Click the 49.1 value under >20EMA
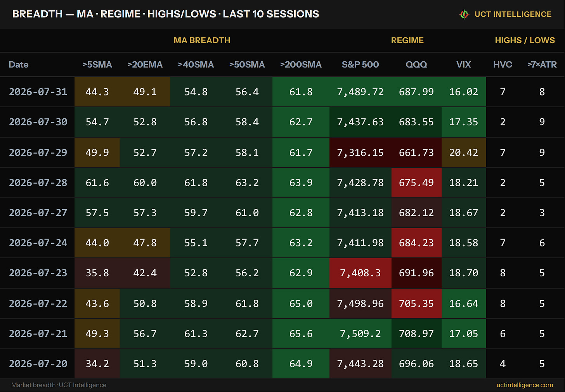 (x=145, y=92)
